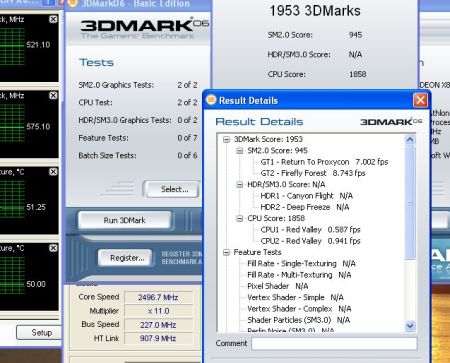Click the Comment input field
450x363 pixels.
pos(334,343)
